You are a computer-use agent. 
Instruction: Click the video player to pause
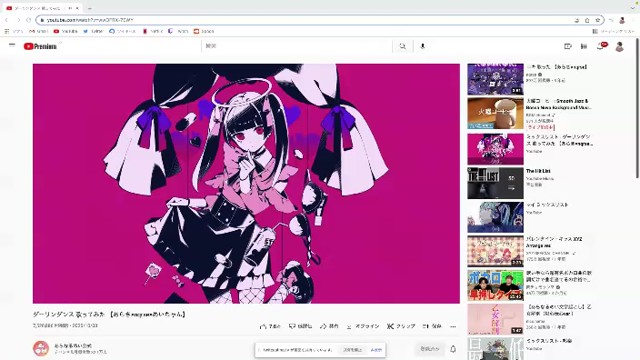click(x=246, y=183)
